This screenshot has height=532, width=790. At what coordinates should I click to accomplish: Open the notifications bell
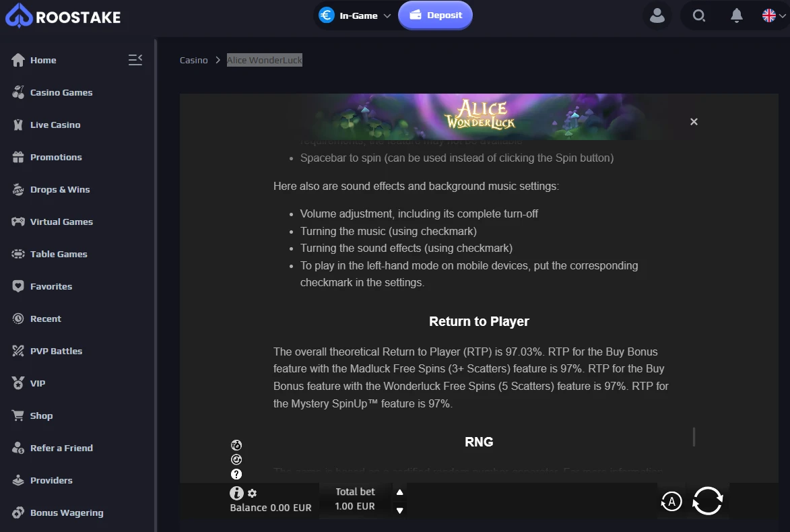[737, 15]
